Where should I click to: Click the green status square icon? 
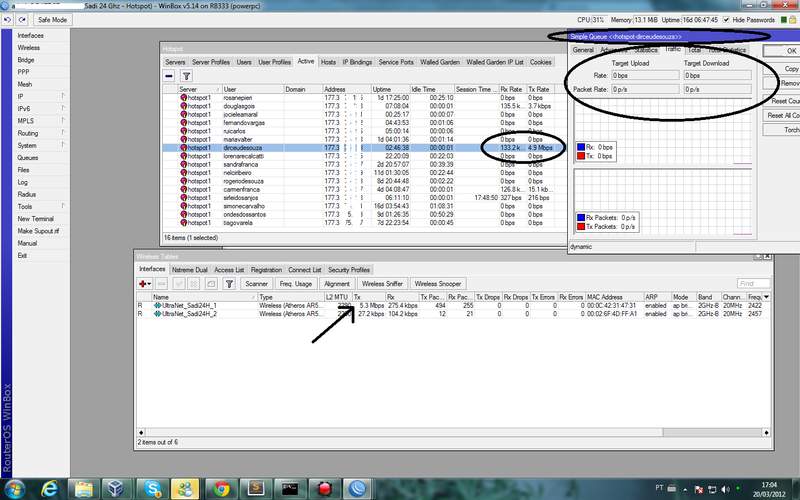[x=784, y=20]
